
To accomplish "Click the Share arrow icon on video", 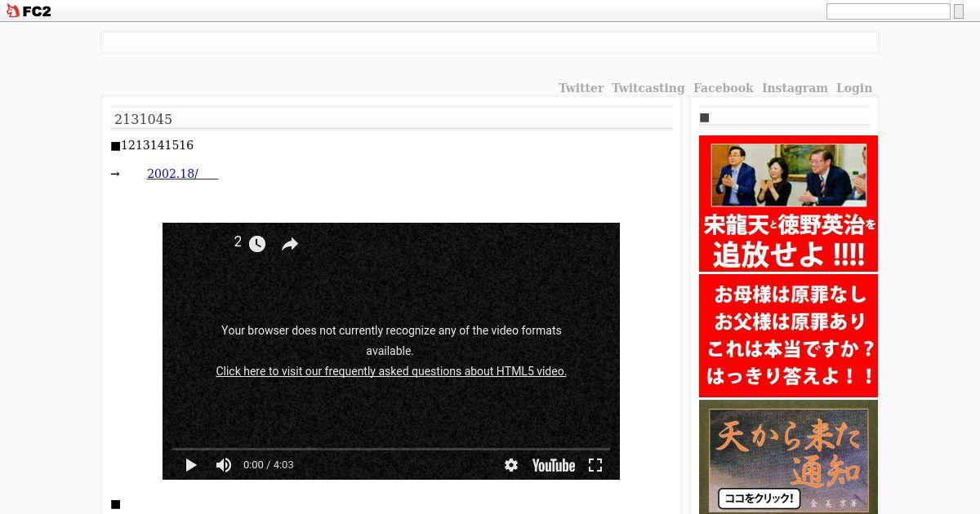I will pos(290,244).
